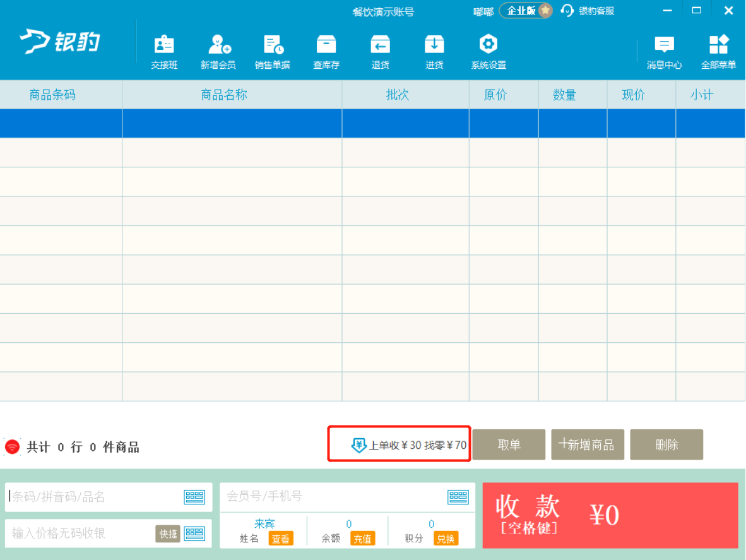Image resolution: width=746 pixels, height=560 pixels.
Task: Click the orange 充值 recharge button
Action: coord(362,539)
